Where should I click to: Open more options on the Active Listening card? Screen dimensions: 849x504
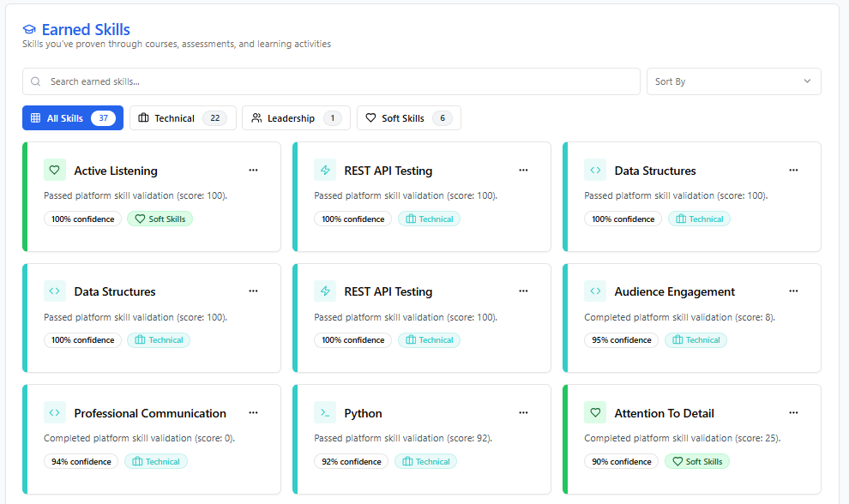pos(253,171)
